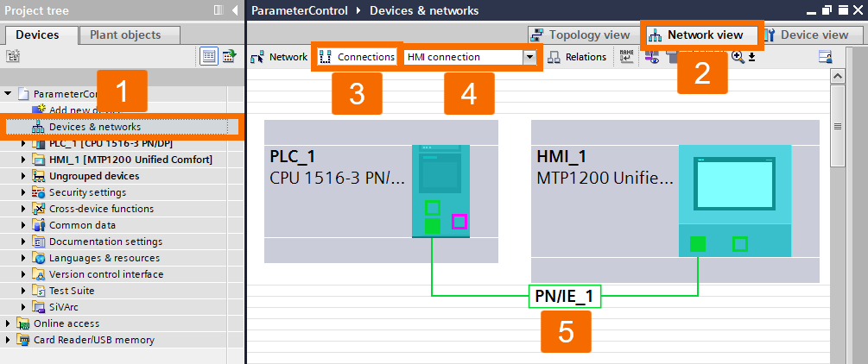Select Security settings tree item
Image resolution: width=868 pixels, height=364 pixels.
87,192
